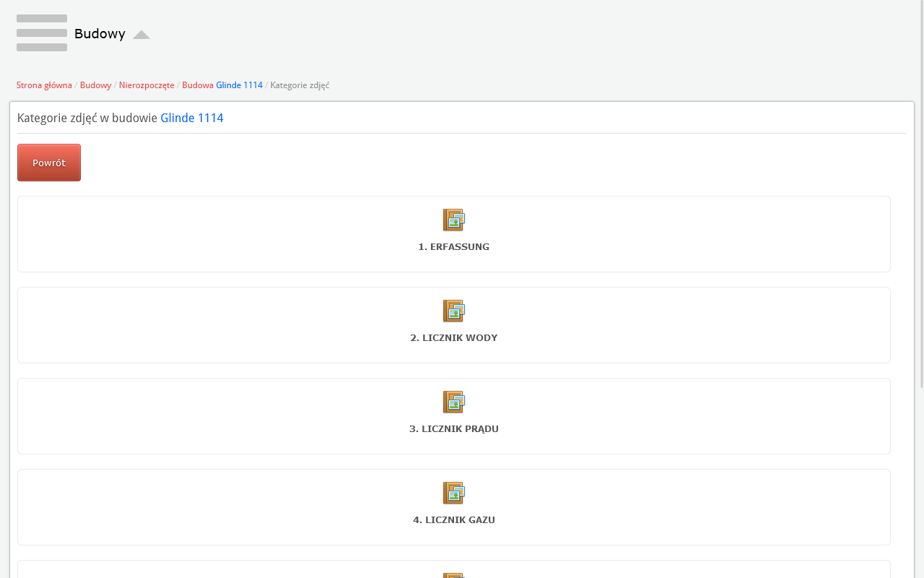924x578 pixels.
Task: Click the Budowa breadcrumb link
Action: pyautogui.click(x=197, y=85)
